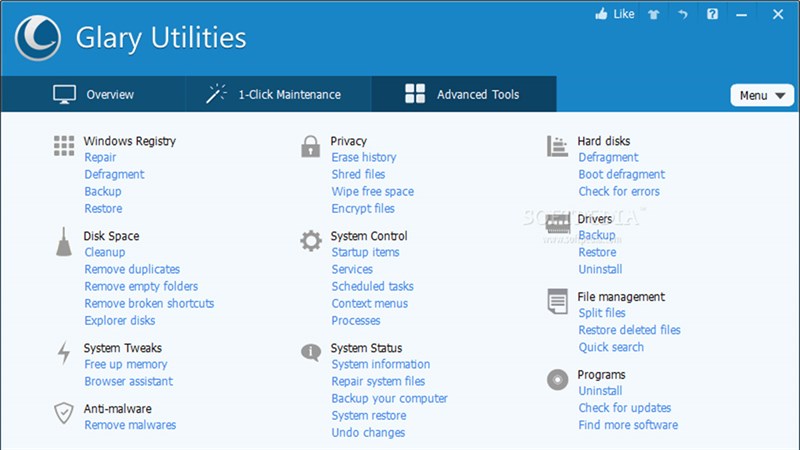Click the Help question mark icon
Viewport: 800px width, 450px height.
(712, 14)
